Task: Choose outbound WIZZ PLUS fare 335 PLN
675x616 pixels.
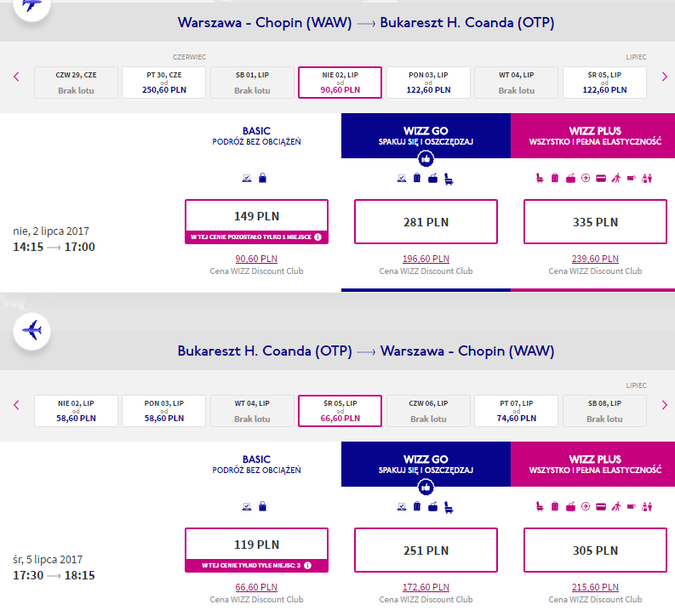Action: click(595, 221)
